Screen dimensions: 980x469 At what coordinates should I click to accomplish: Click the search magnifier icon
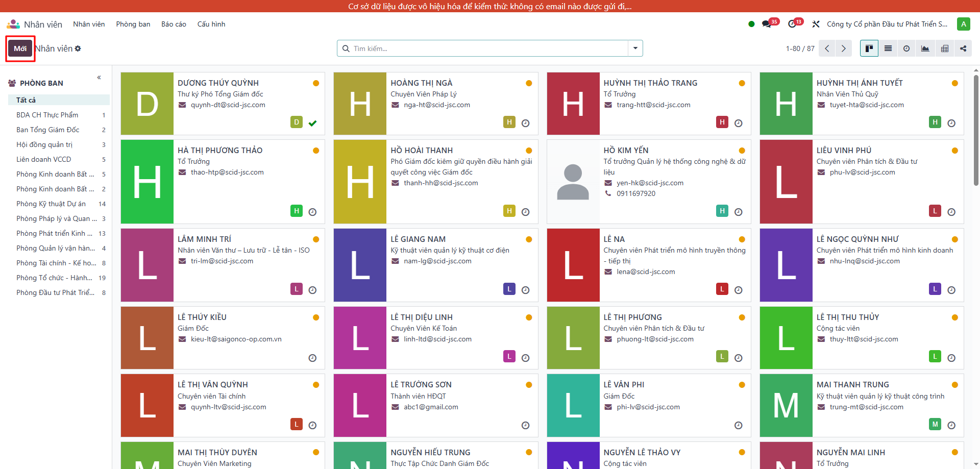click(x=346, y=48)
